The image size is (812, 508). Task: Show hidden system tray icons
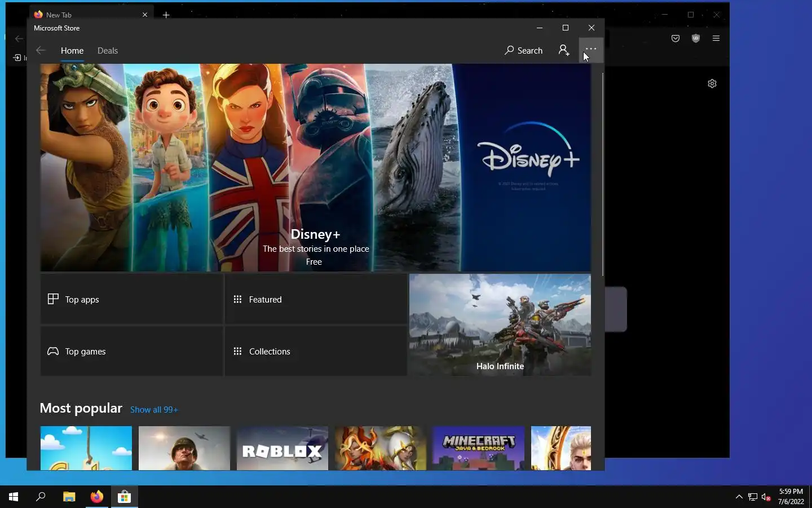[x=739, y=497]
